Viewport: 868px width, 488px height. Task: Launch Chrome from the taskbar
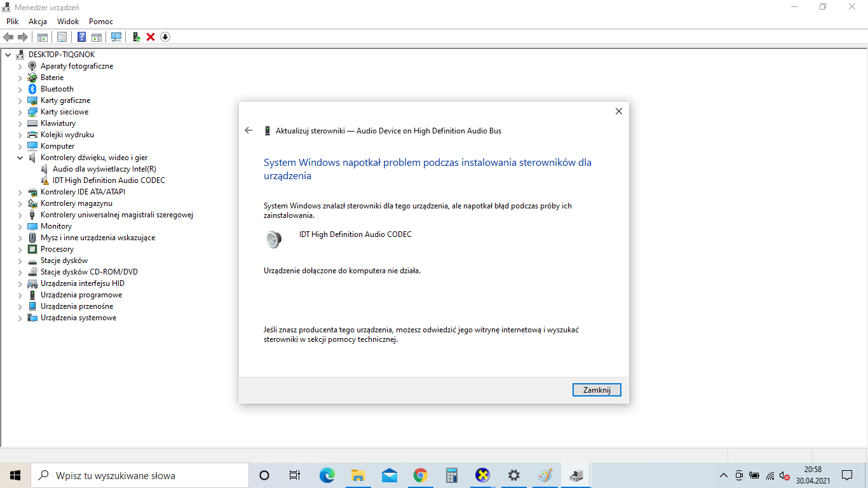click(420, 475)
